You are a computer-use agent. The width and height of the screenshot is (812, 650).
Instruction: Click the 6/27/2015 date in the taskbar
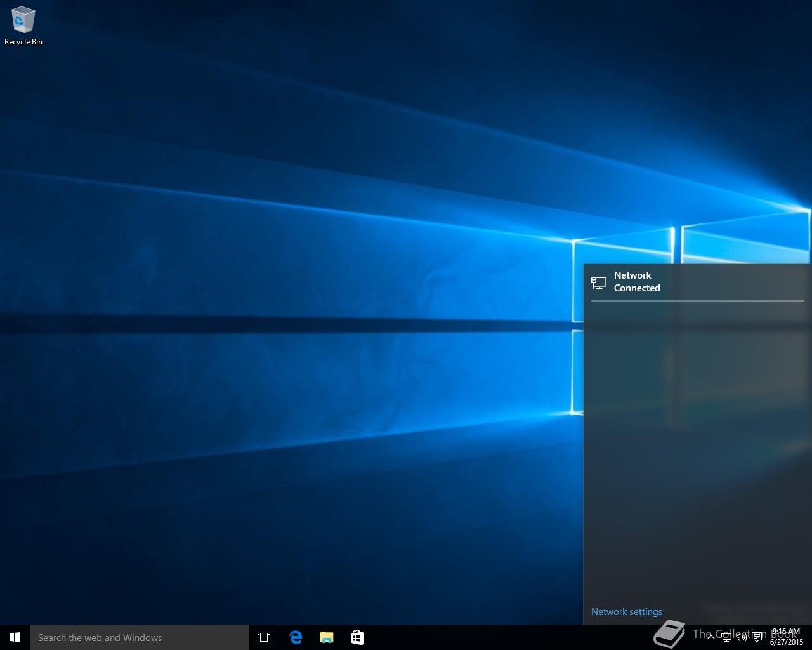click(x=786, y=642)
